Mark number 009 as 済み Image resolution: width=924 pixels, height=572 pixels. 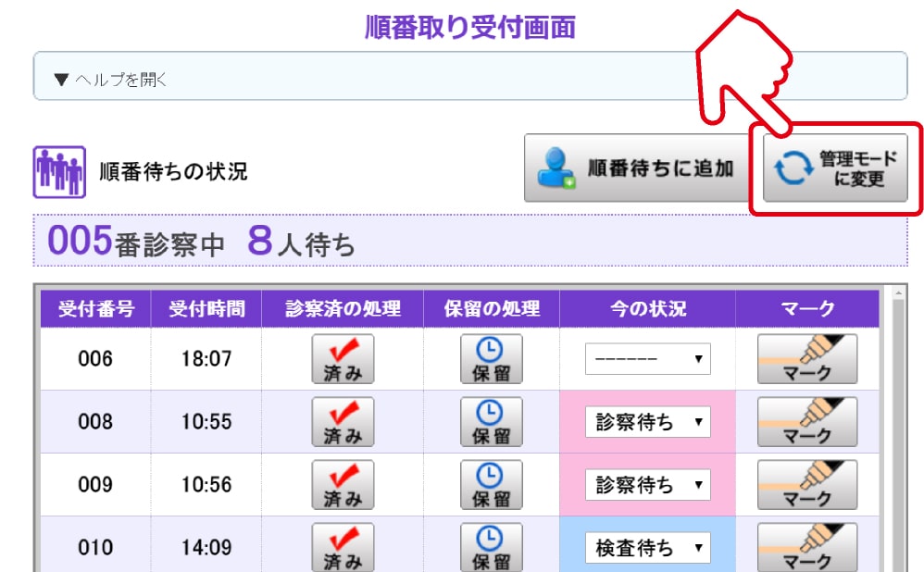343,485
